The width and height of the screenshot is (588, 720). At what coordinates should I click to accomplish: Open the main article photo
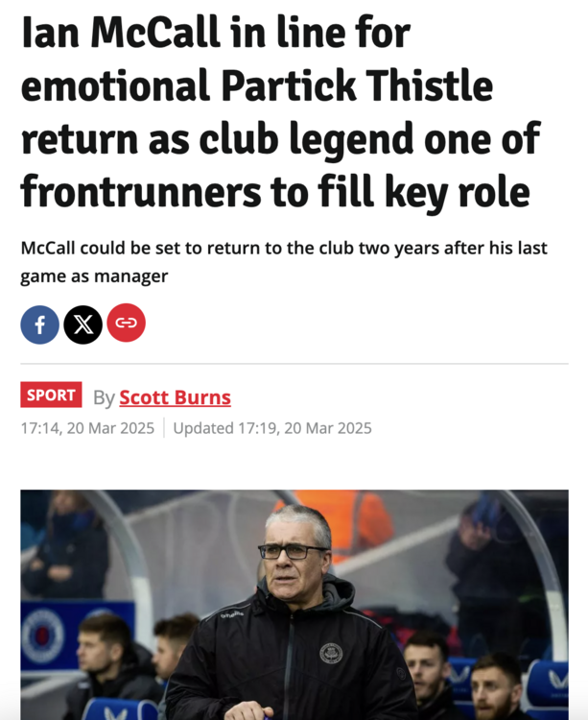pyautogui.click(x=294, y=604)
